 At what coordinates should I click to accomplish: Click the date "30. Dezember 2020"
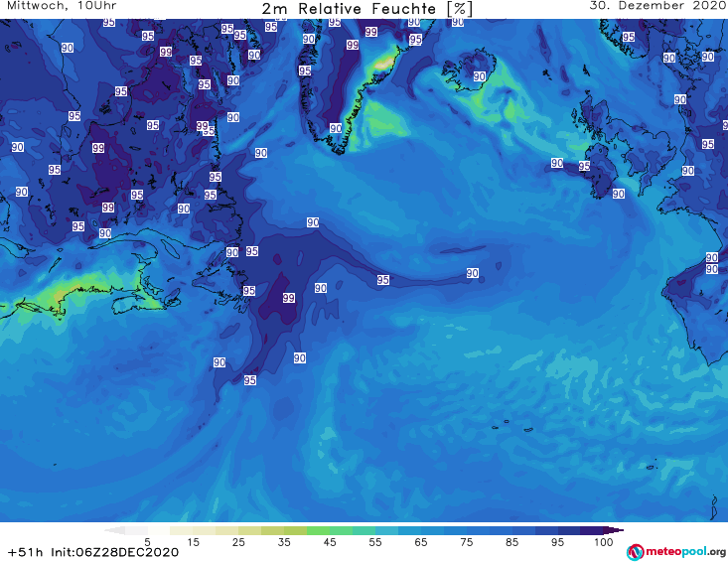pos(656,6)
